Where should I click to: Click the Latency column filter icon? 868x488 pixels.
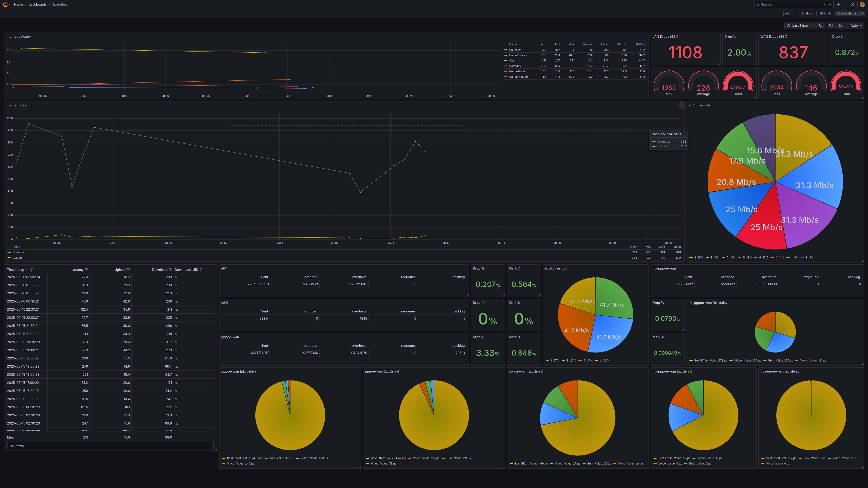[x=86, y=270]
